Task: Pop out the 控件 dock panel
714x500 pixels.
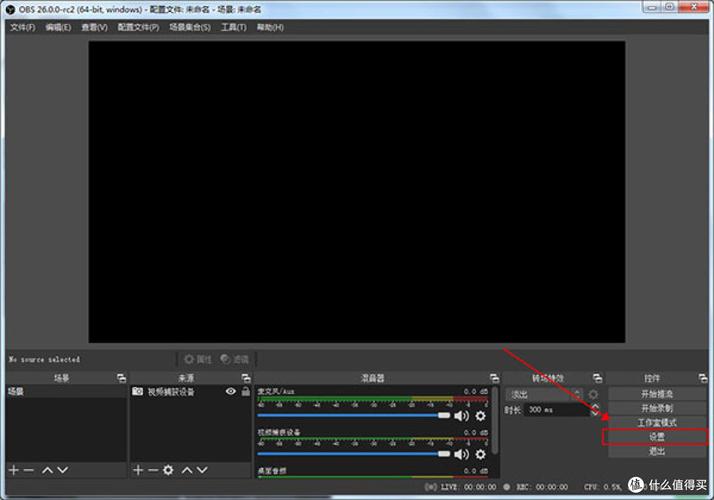Action: coord(703,378)
